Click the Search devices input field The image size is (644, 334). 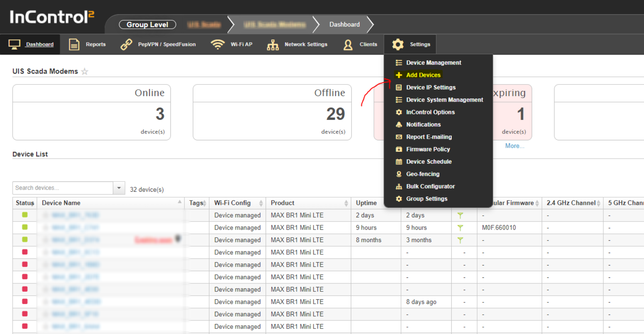(63, 188)
